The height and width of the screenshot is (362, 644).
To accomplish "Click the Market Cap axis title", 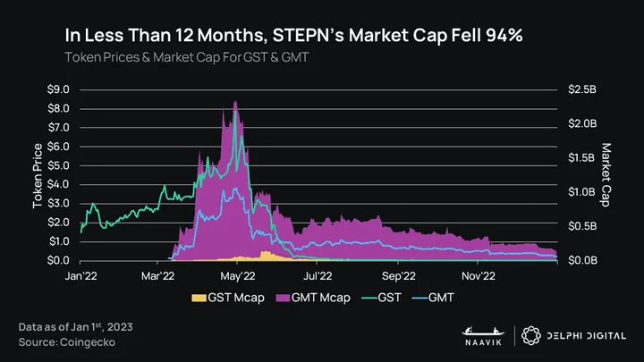I will point(606,175).
